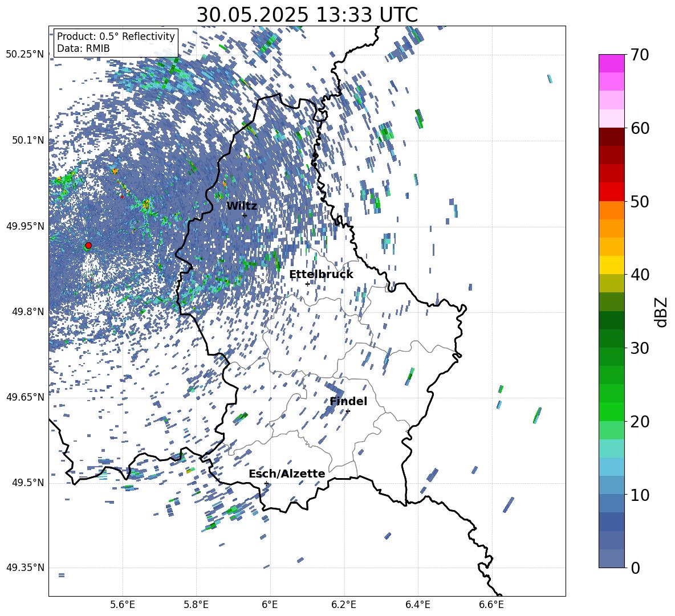Click the 49.35°N latitude label
Viewport: 675px width, 616px height.
[x=25, y=568]
